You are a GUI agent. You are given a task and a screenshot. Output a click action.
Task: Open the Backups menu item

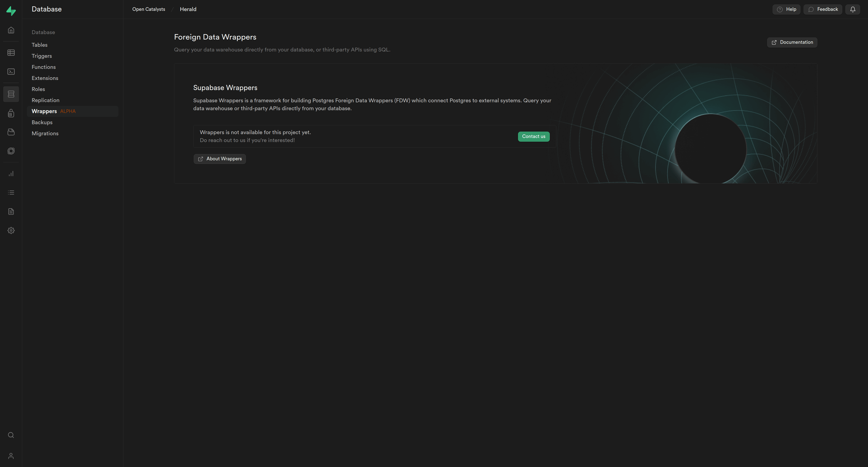[72, 123]
